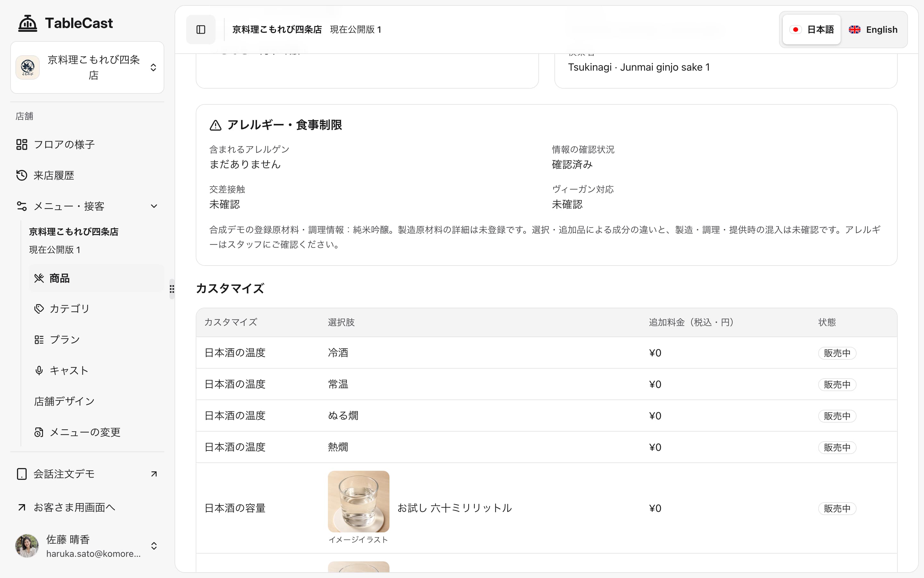Switch language to English

[x=873, y=30]
